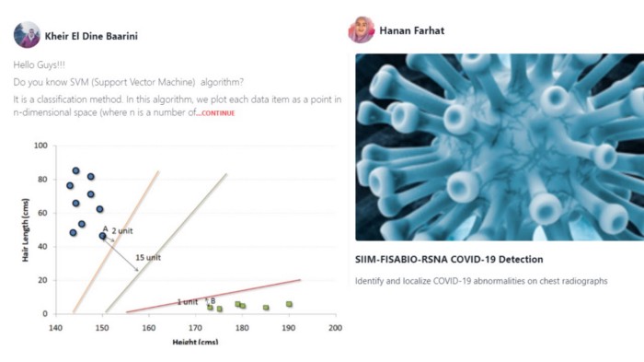Open the SVM scatter plot chart image
The image size is (644, 362).
[x=180, y=242]
